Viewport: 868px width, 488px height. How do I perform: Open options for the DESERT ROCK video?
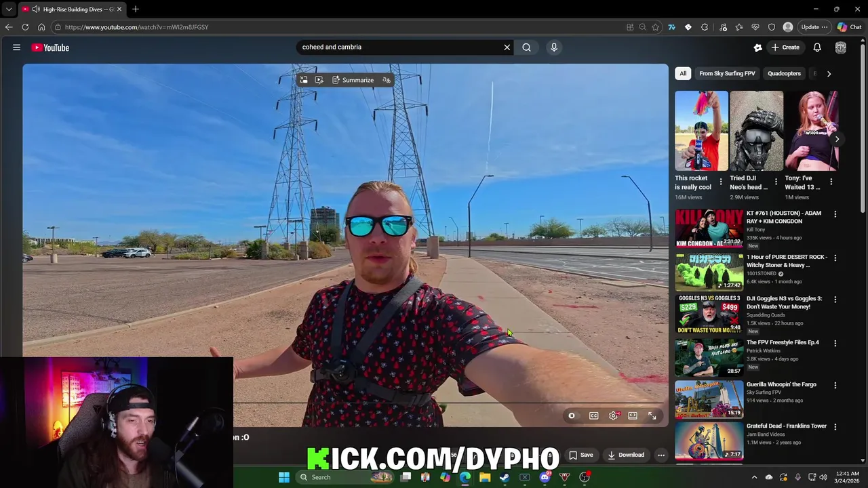click(835, 258)
